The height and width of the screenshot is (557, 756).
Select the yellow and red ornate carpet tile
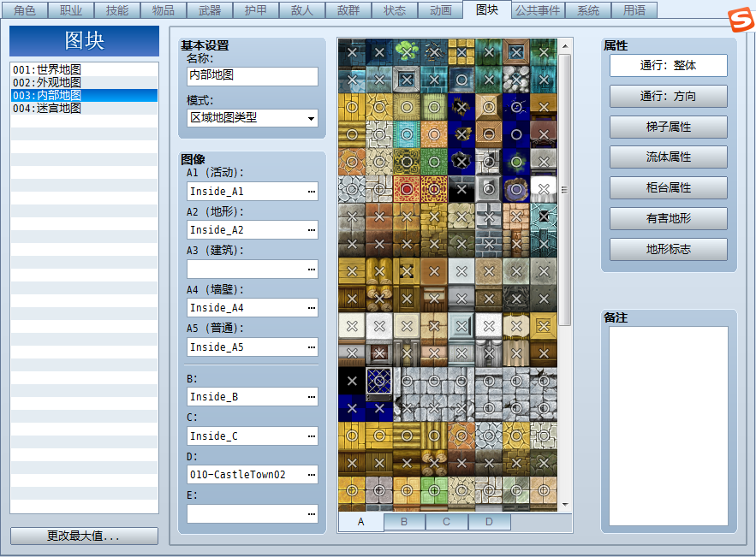[434, 189]
